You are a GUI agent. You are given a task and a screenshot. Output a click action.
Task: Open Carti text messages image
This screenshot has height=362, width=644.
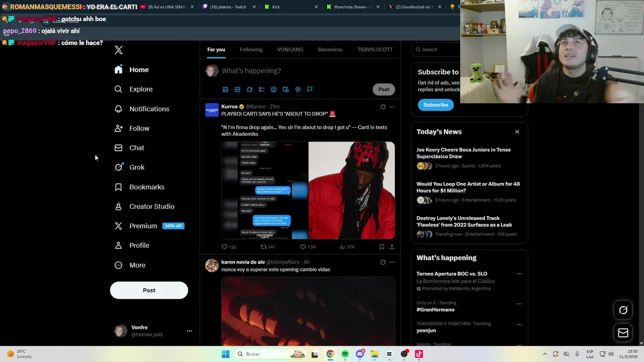tap(265, 191)
